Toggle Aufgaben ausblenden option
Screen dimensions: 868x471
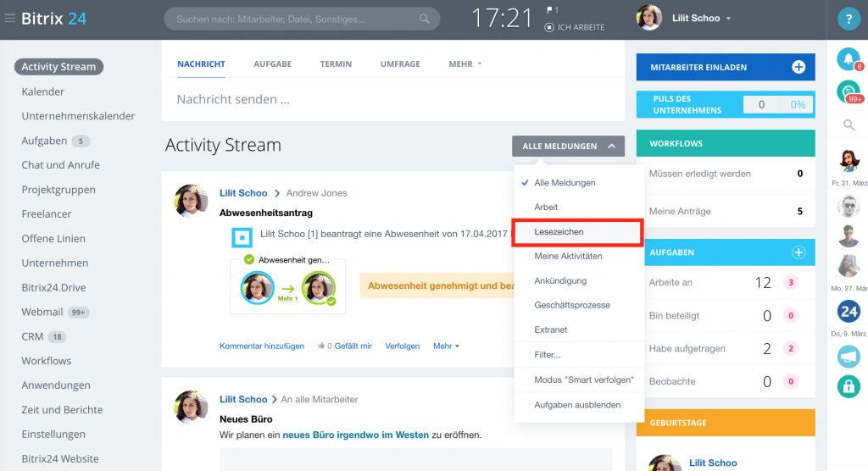579,405
